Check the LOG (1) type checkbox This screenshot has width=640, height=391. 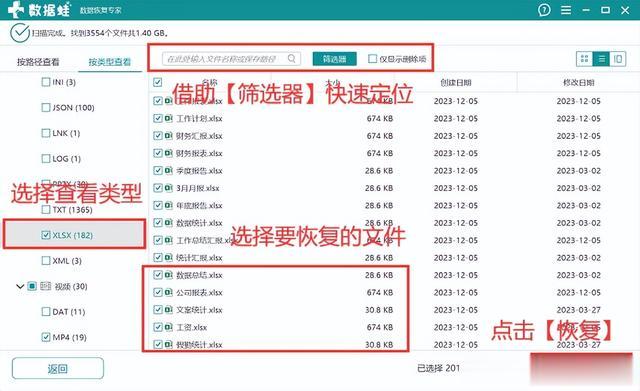pyautogui.click(x=46, y=158)
